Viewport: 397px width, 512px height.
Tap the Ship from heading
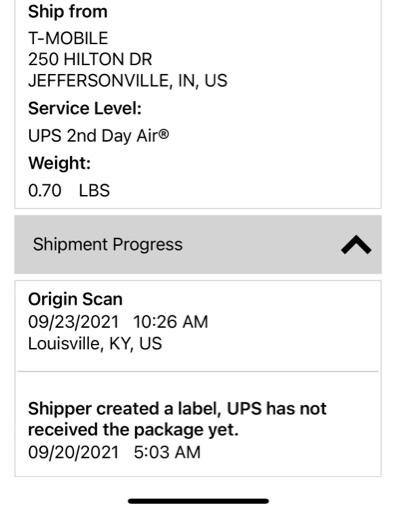point(68,12)
